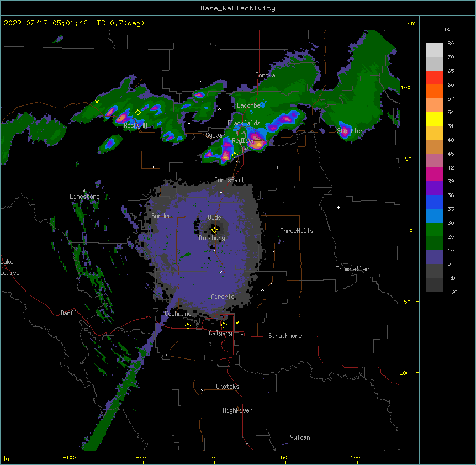
Task: Click the Calgary city label
Action: [220, 333]
